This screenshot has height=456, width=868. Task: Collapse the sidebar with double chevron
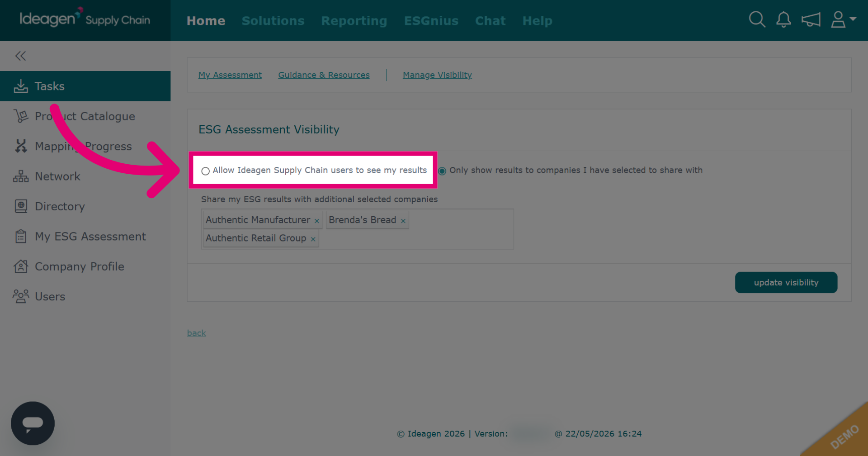click(x=20, y=56)
